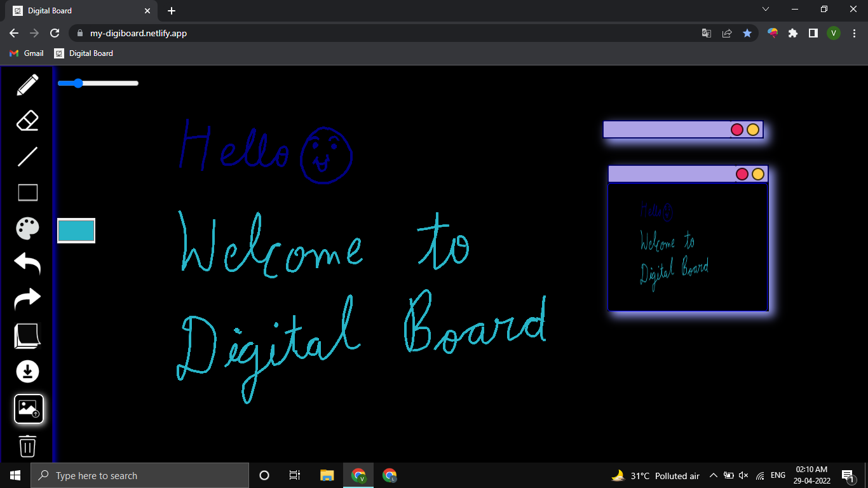Click the red dot on the top preview bar
Viewport: 868px width, 488px height.
(x=736, y=129)
